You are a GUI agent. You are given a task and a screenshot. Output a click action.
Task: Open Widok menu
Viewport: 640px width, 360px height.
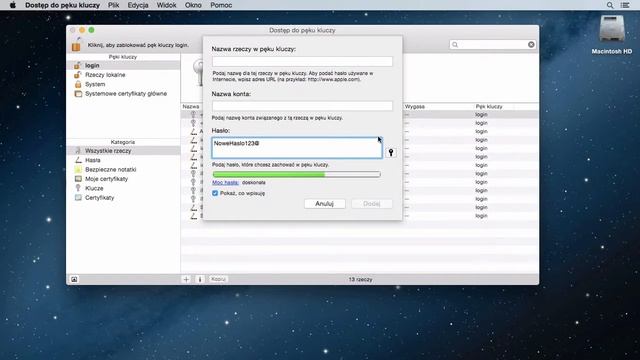click(x=167, y=5)
